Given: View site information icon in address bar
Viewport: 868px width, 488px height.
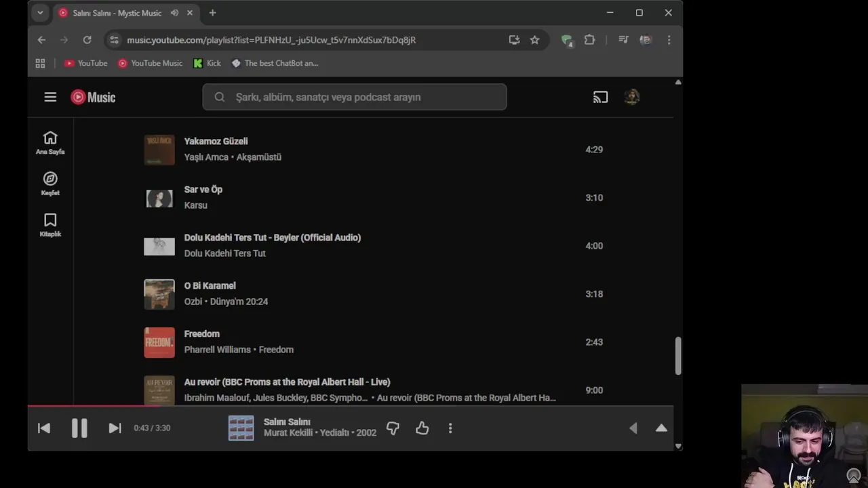Looking at the screenshot, I should (x=114, y=40).
